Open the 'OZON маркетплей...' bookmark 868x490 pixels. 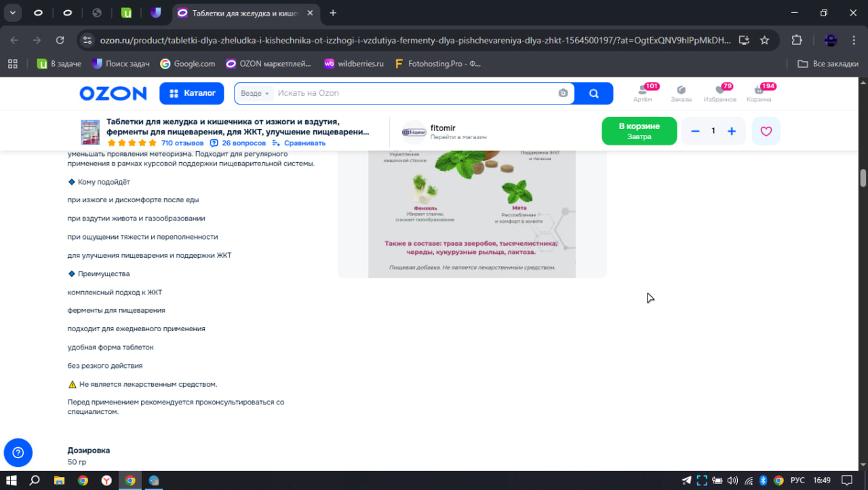click(269, 64)
